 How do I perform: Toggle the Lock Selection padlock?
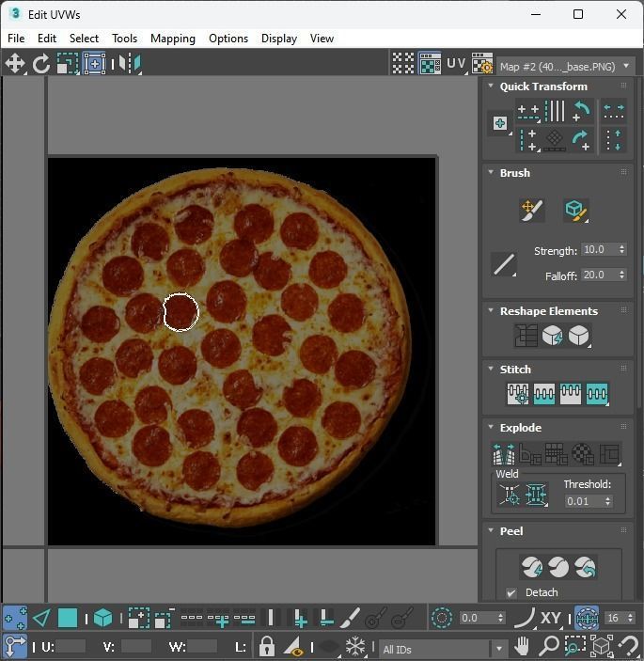[266, 646]
